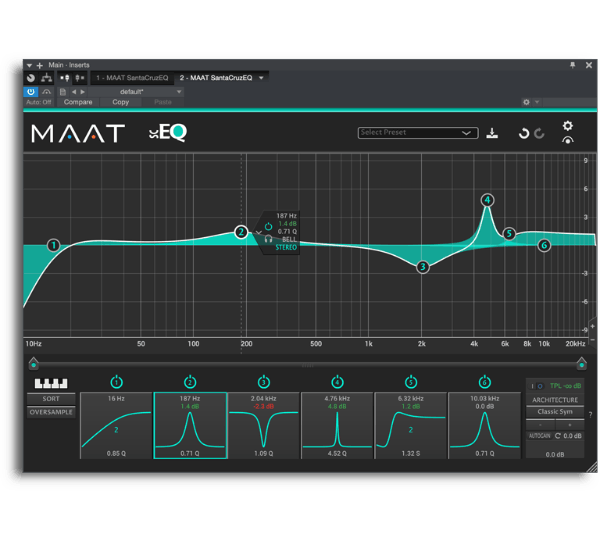Select EQ node 2 on the curve
The image size is (600, 543).
point(241,232)
